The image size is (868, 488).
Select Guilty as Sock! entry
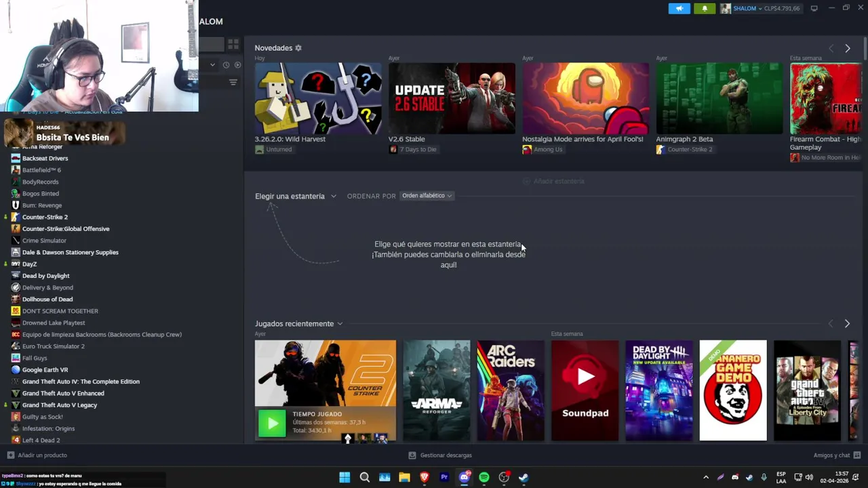pos(42,417)
